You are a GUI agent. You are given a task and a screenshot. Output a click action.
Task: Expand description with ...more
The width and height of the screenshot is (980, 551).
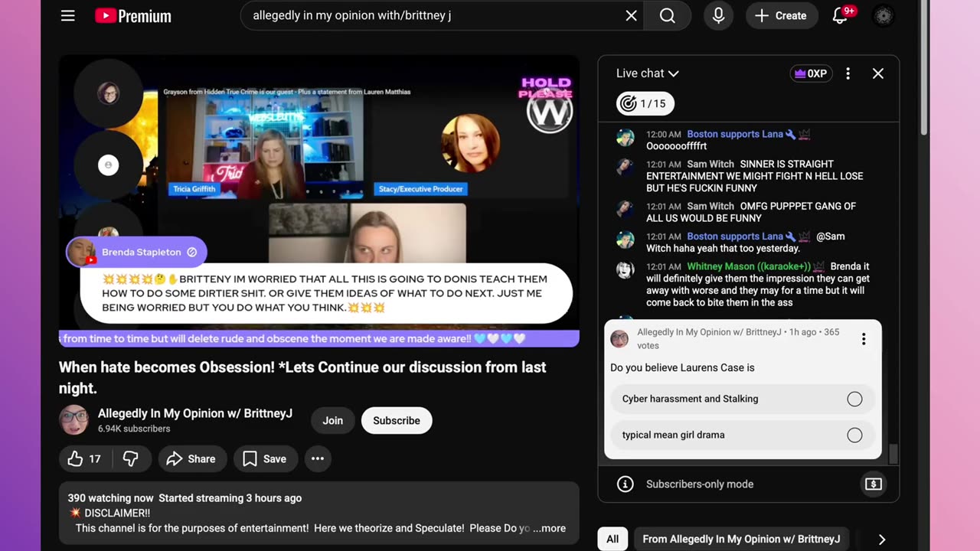[550, 528]
